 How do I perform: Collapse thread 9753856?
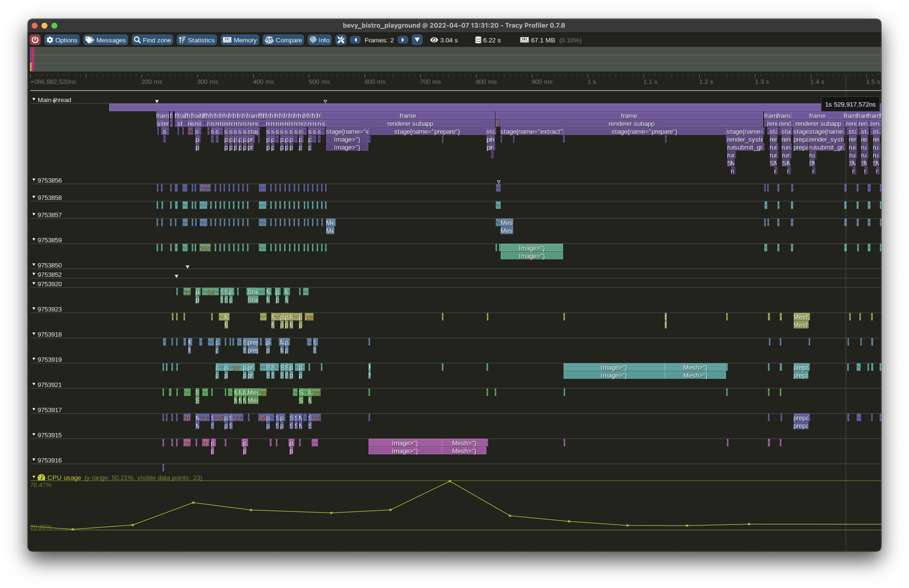(x=34, y=180)
